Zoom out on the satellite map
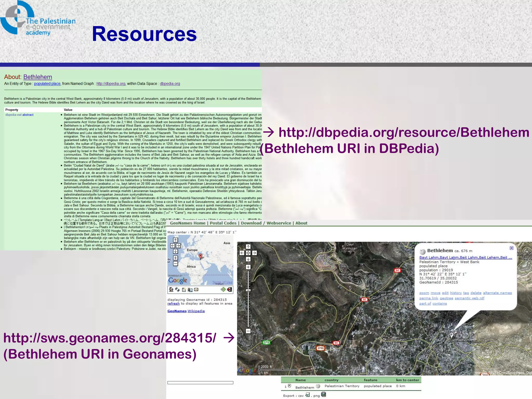Image resolution: width=532 pixels, height=399 pixels. click(248, 331)
